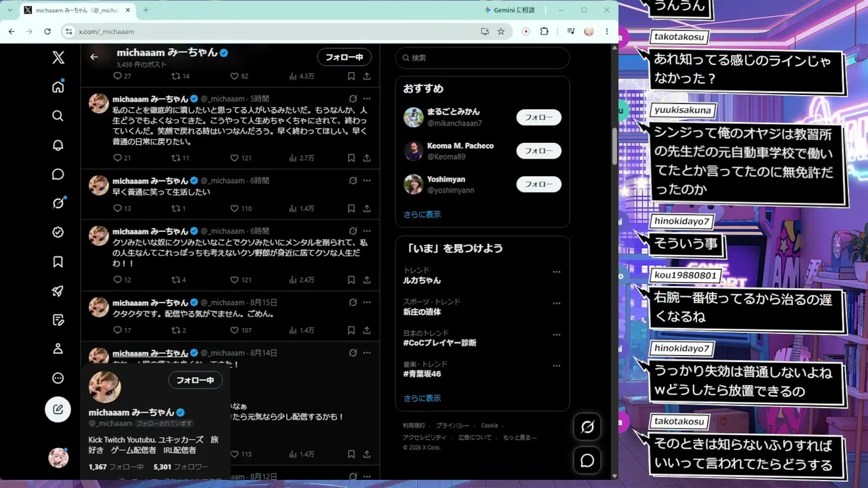The width and height of the screenshot is (868, 488).
Task: Open the X sidebar More circle menu
Action: tap(58, 378)
